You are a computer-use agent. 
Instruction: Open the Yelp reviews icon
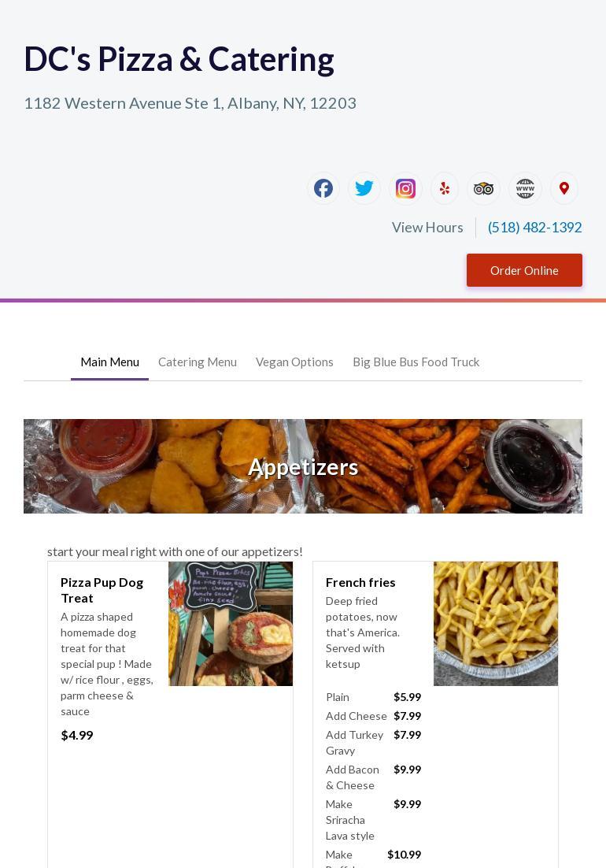pyautogui.click(x=445, y=188)
